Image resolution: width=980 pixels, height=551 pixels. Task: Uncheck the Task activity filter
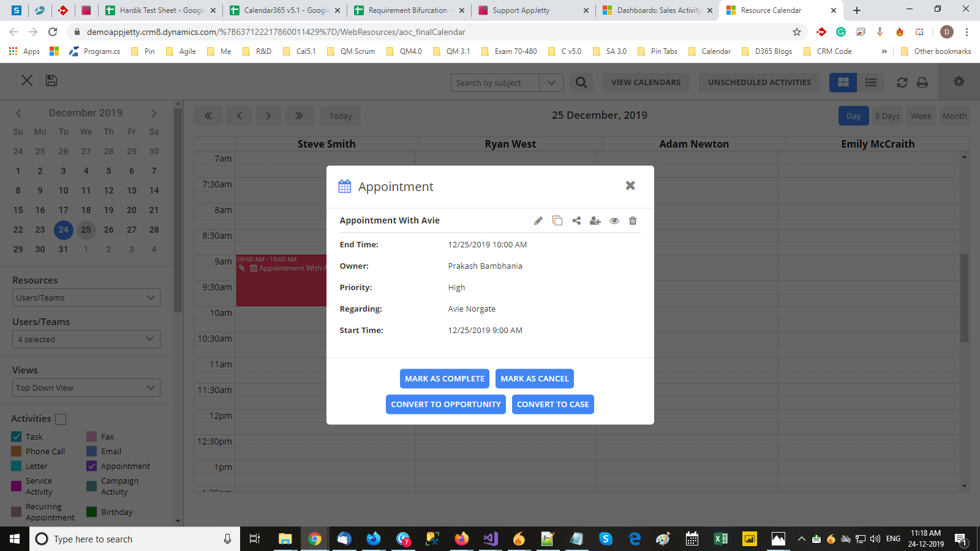click(x=16, y=437)
